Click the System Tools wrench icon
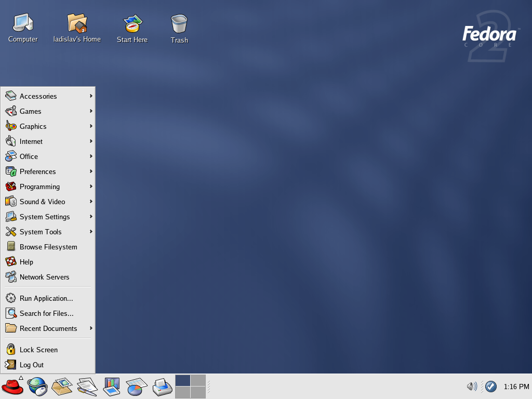The height and width of the screenshot is (399, 532). coord(11,232)
